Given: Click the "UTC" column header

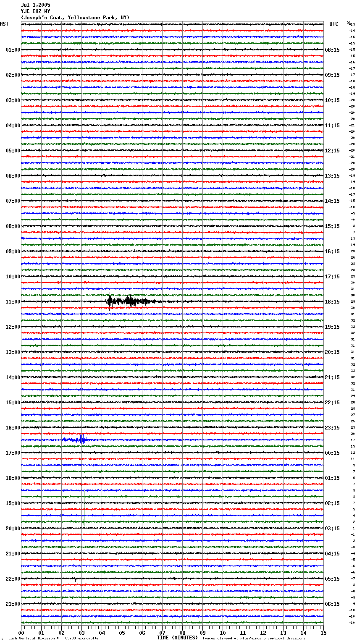Looking at the screenshot, I should click(334, 24).
